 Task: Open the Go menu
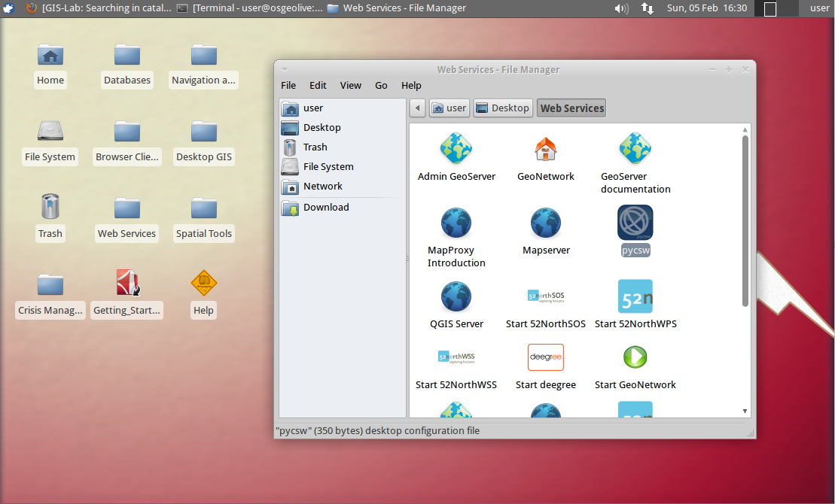[381, 85]
